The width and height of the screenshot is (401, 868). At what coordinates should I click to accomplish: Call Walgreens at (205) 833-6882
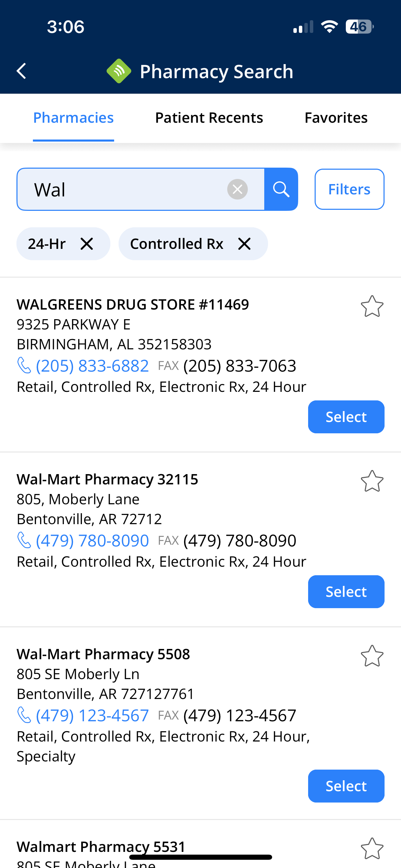click(x=92, y=366)
